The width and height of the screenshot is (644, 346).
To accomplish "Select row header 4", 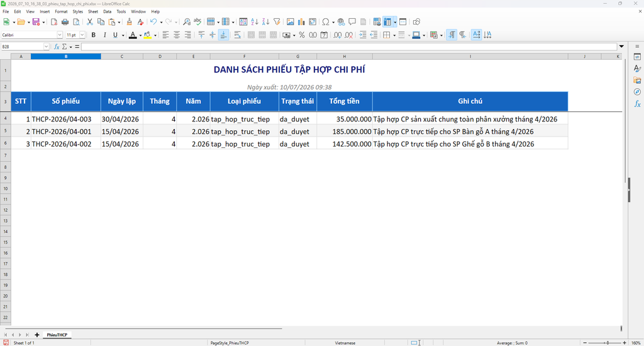I will tap(5, 119).
